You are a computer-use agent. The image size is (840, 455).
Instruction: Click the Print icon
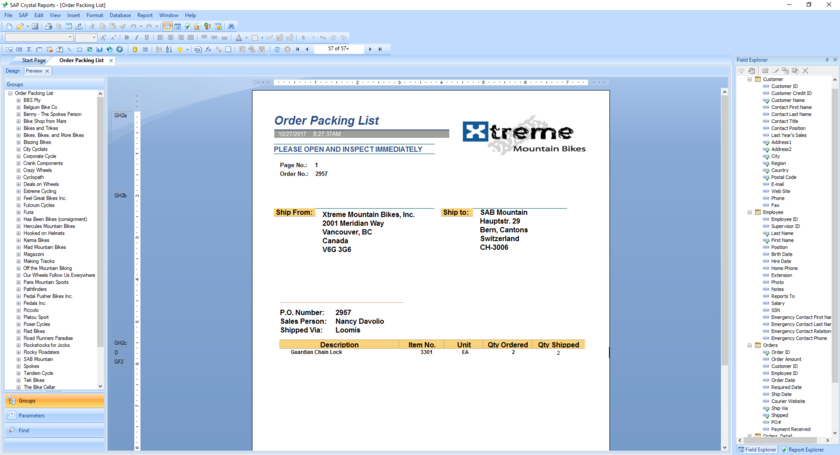(x=48, y=26)
